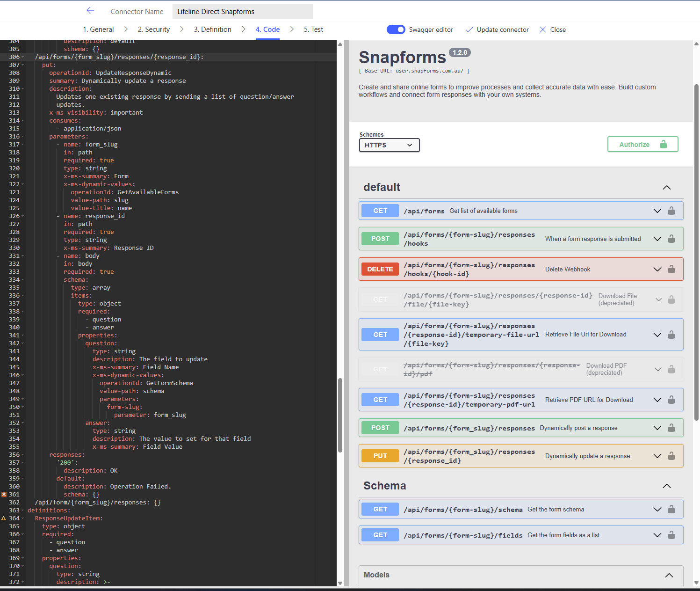Fold code at line 306 arrow
The height and width of the screenshot is (591, 700).
point(22,57)
